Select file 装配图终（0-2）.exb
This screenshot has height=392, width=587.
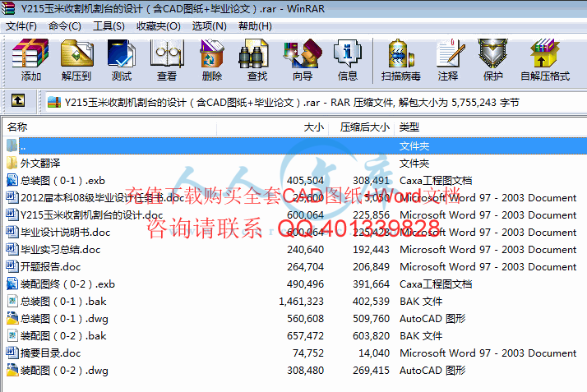pos(67,284)
